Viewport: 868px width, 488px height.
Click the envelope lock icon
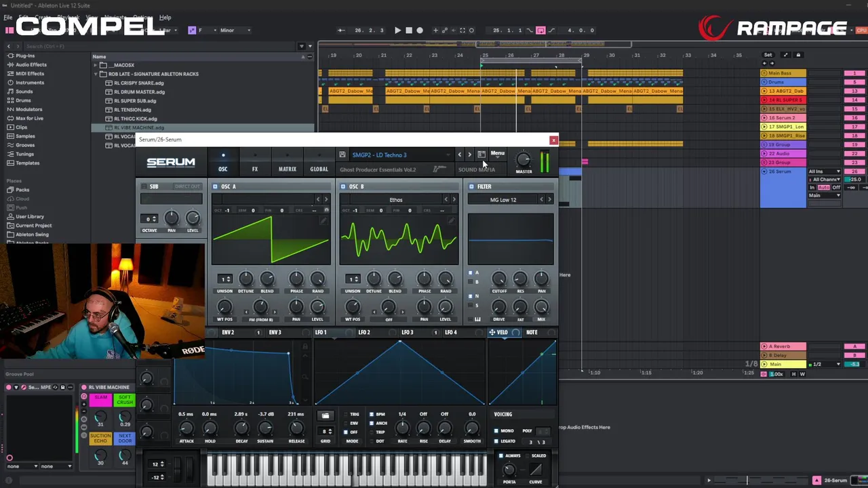pos(305,346)
